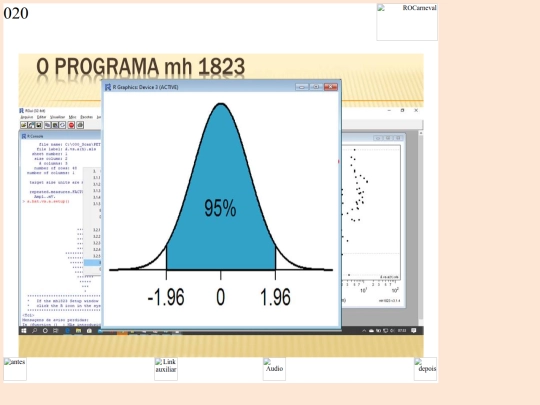Open File Explorer from taskbar
The image size is (540, 405).
79,331
